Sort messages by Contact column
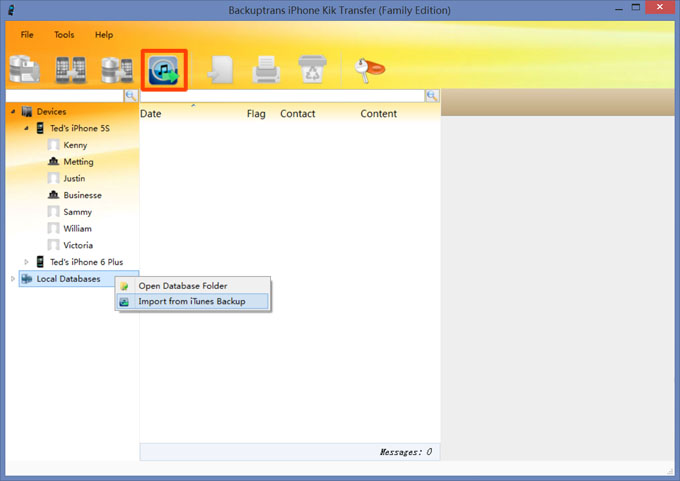The height and width of the screenshot is (481, 680). coord(298,114)
